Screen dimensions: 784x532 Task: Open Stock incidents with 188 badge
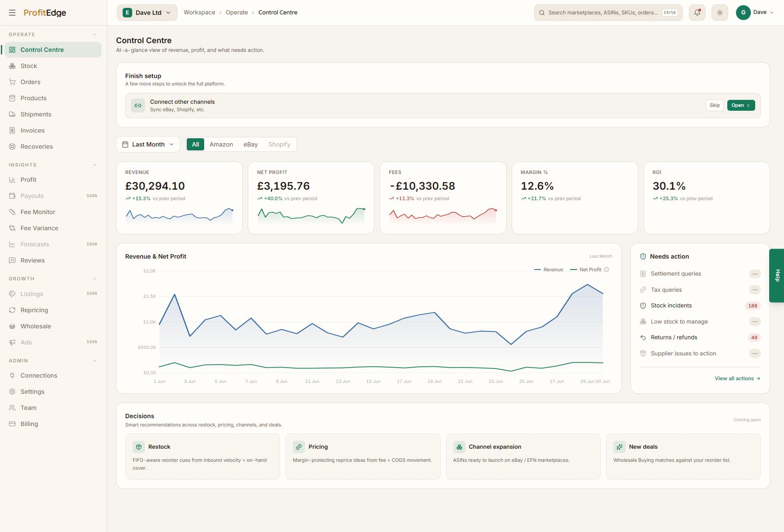point(700,306)
